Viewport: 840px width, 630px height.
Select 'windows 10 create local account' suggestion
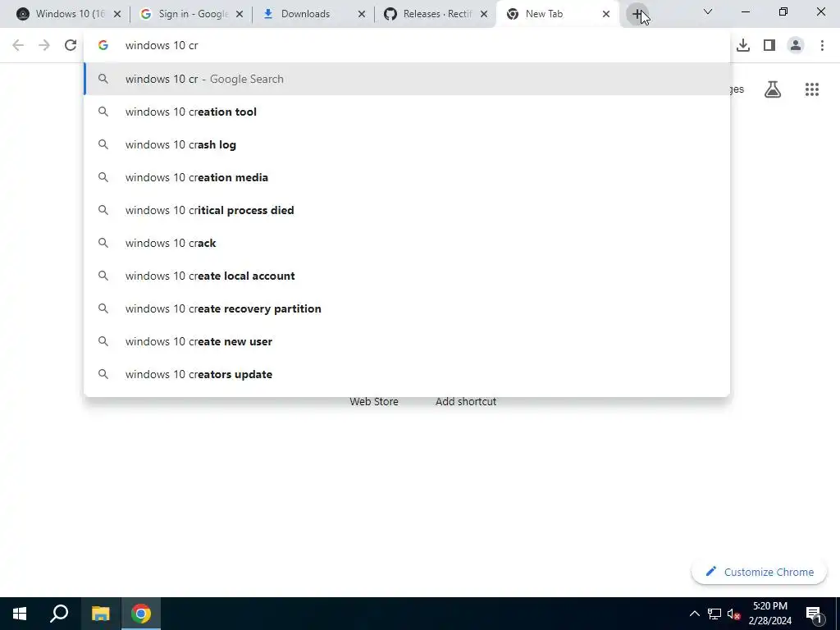point(407,276)
